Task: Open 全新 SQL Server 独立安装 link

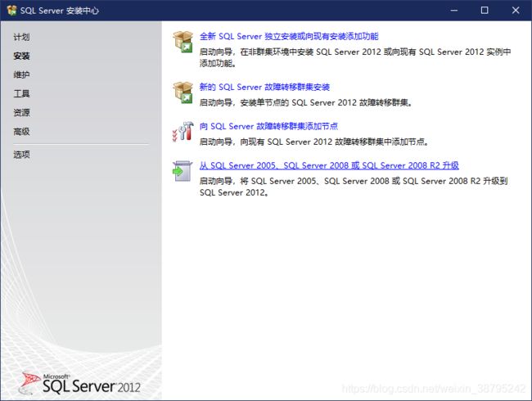Action: 289,36
